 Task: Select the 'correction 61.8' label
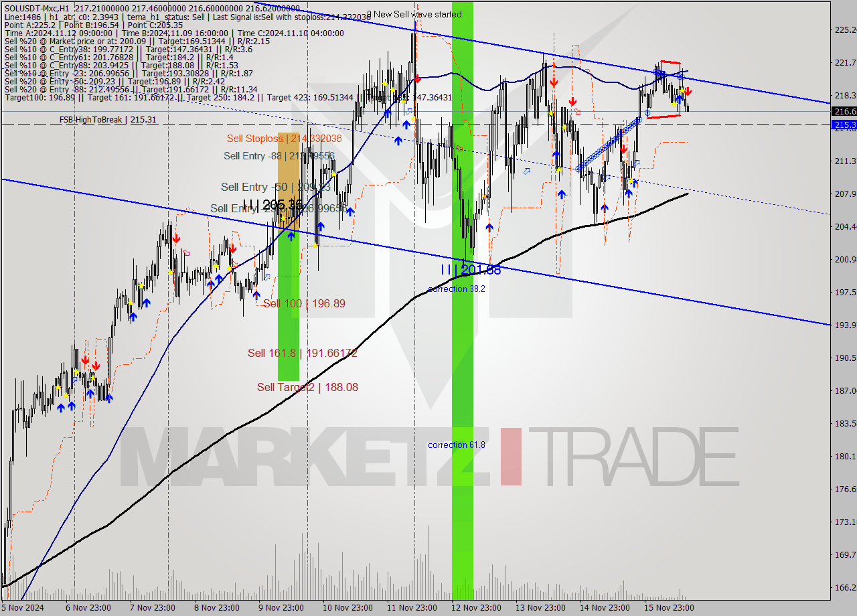[457, 445]
